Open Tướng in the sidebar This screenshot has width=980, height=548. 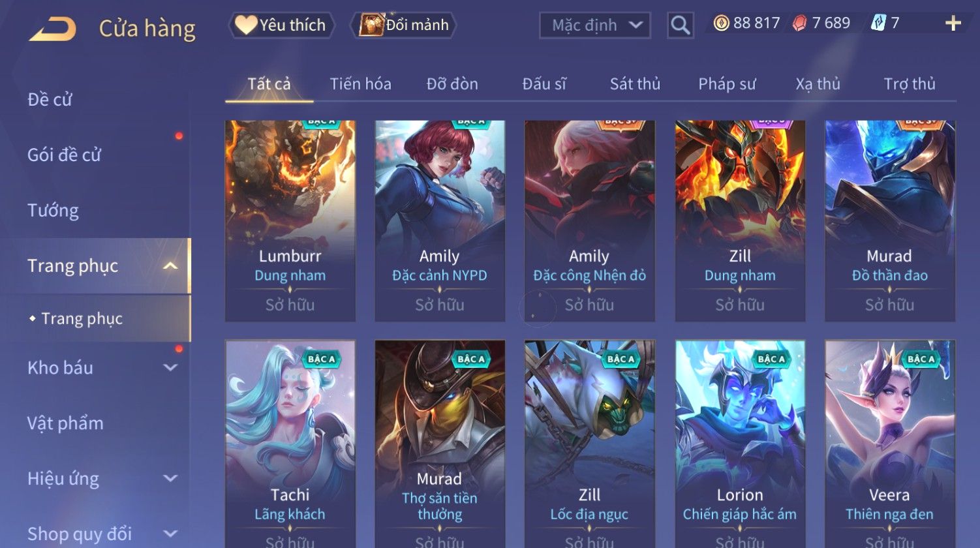[x=54, y=210]
